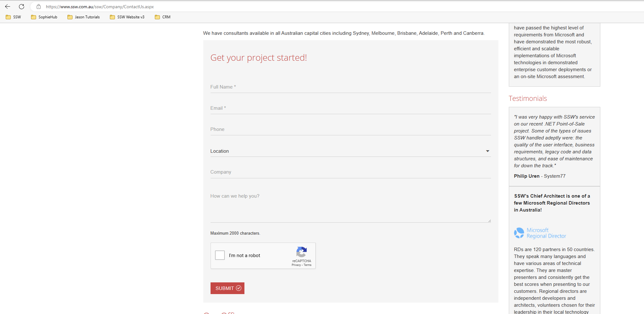Open the CRM bookmarks folder
This screenshot has width=644, height=314.
(162, 17)
